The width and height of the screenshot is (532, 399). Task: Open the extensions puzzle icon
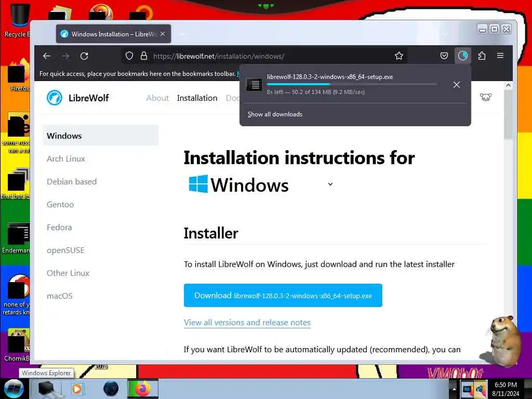(482, 56)
